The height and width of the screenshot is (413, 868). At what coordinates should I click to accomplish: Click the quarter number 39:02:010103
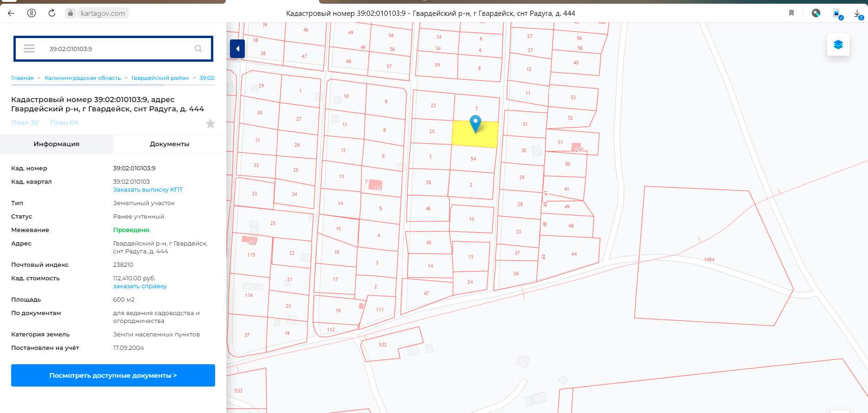pos(131,182)
